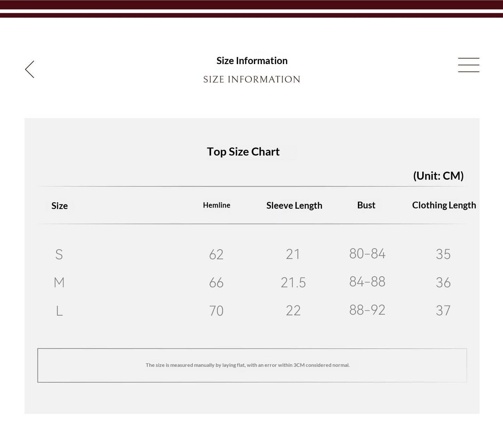
Task: Click the Bust column header
Action: click(x=366, y=205)
